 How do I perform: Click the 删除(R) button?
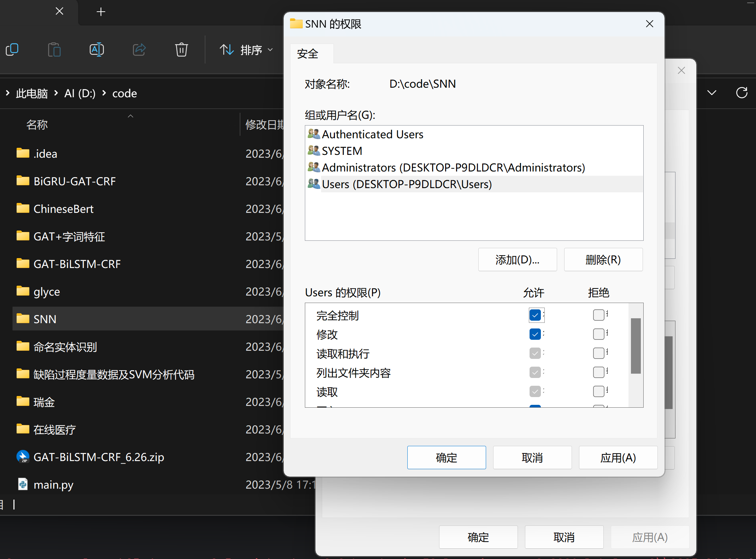(603, 260)
